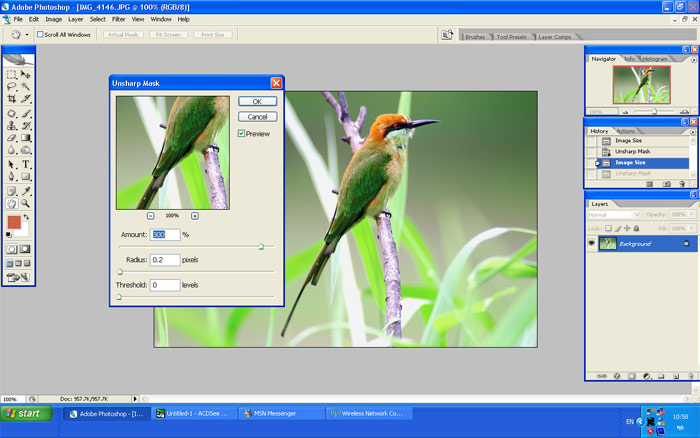700x438 pixels.
Task: Open the Fill slider arrow in Layers
Action: pyautogui.click(x=692, y=228)
